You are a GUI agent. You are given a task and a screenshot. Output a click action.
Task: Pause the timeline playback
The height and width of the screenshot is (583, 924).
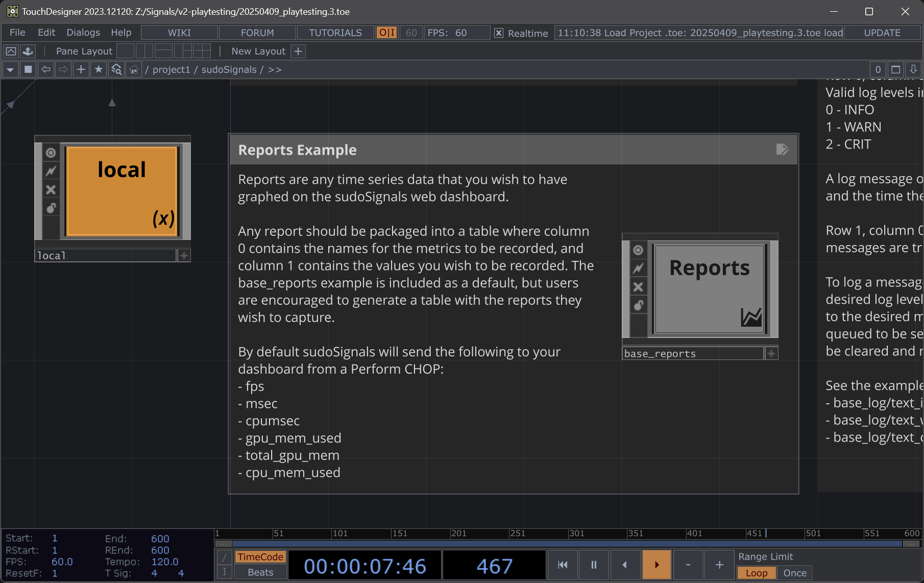coord(594,565)
